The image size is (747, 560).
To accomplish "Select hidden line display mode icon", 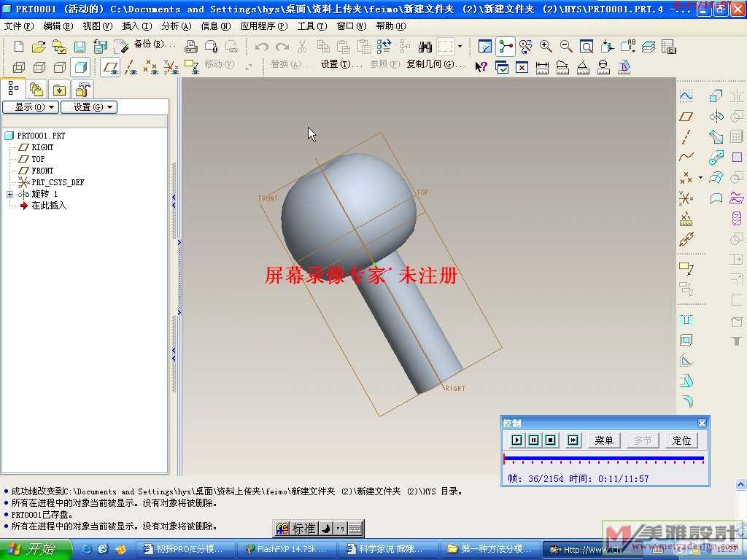I will click(39, 67).
